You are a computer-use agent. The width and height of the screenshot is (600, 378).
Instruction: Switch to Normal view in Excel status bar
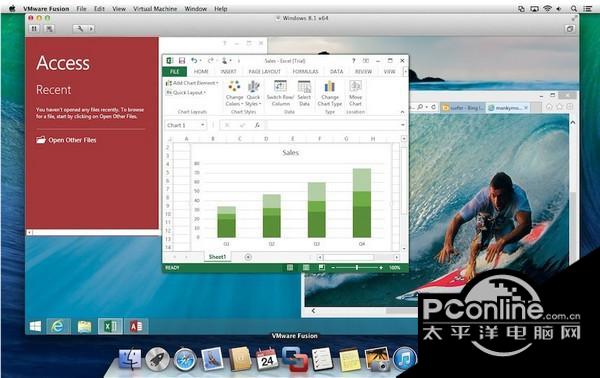[290, 267]
